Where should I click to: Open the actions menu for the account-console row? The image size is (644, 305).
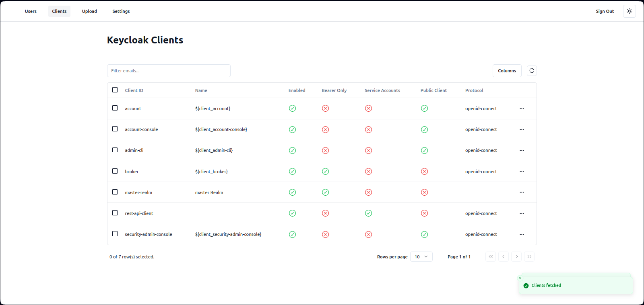[x=522, y=129]
